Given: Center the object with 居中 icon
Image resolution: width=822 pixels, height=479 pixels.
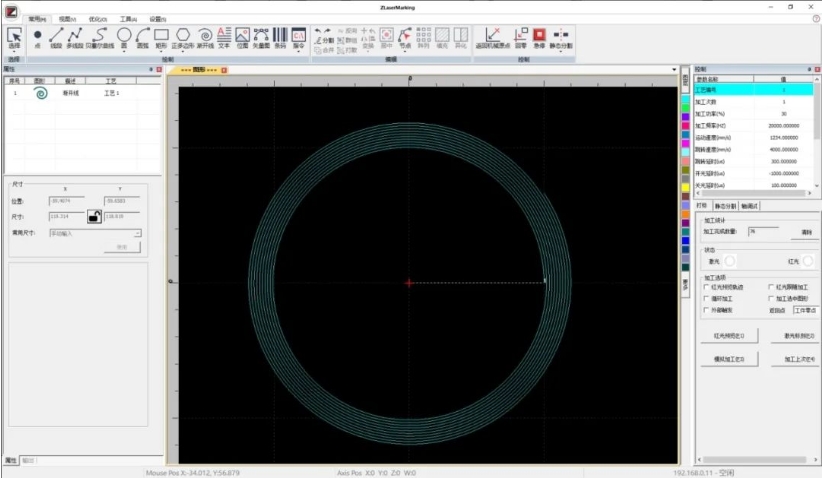Looking at the screenshot, I should click(386, 38).
